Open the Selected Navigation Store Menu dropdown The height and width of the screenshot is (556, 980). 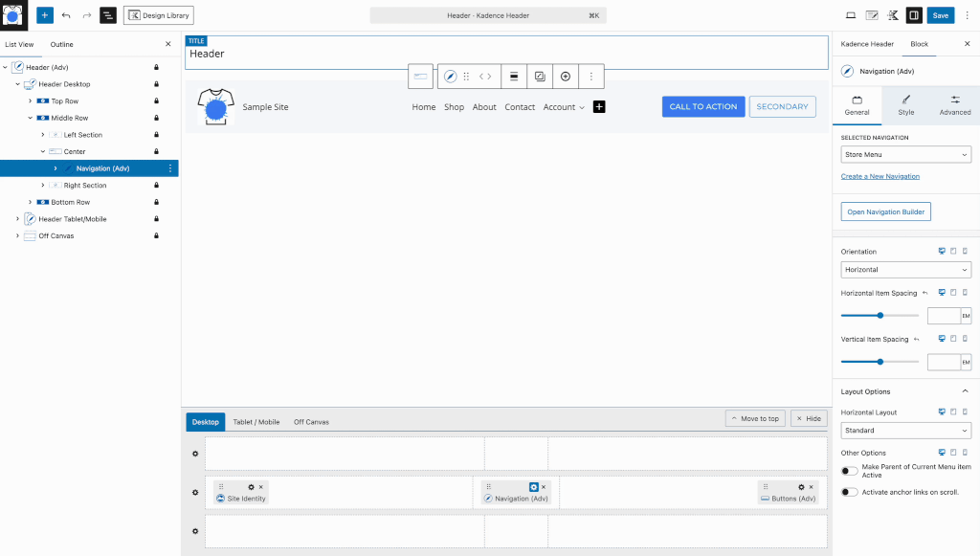point(905,154)
